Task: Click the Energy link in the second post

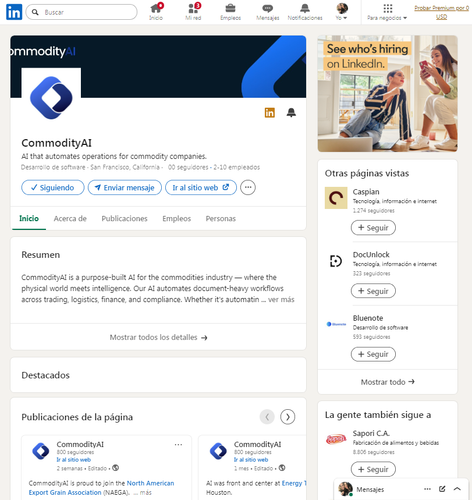Action: tap(293, 483)
